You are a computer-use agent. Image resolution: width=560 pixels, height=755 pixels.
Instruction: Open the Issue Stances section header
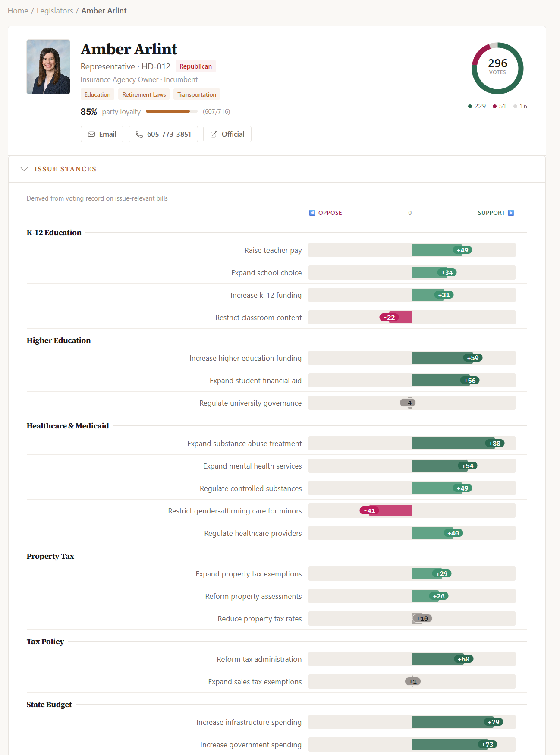(65, 169)
